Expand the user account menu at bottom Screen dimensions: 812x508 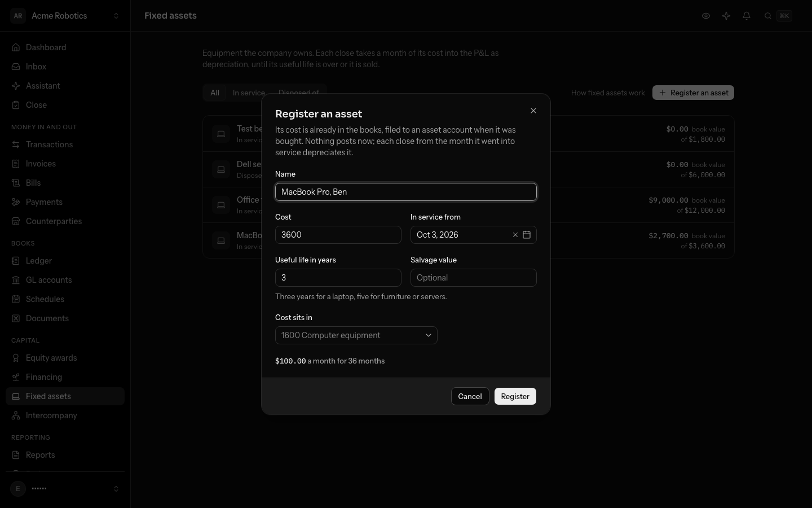[65, 489]
